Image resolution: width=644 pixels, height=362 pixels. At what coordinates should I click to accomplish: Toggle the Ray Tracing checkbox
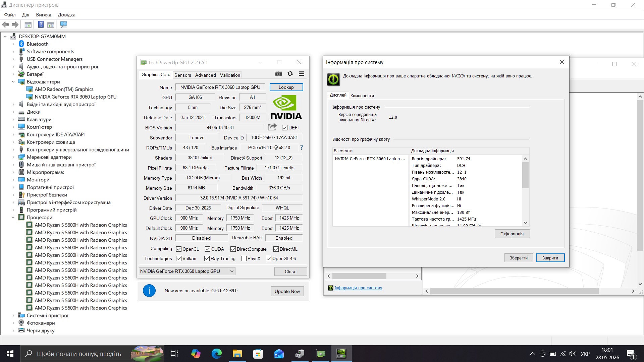[x=207, y=258]
